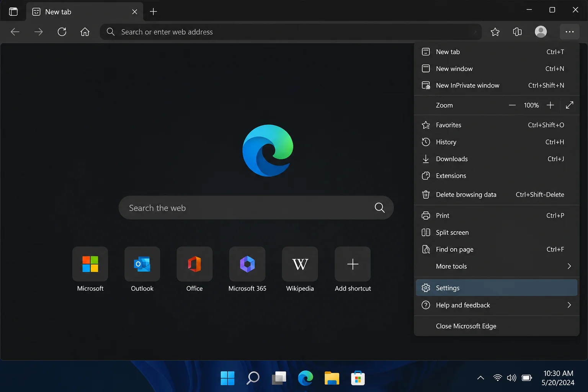
Task: Expand Help and feedback submenu
Action: pyautogui.click(x=497, y=305)
